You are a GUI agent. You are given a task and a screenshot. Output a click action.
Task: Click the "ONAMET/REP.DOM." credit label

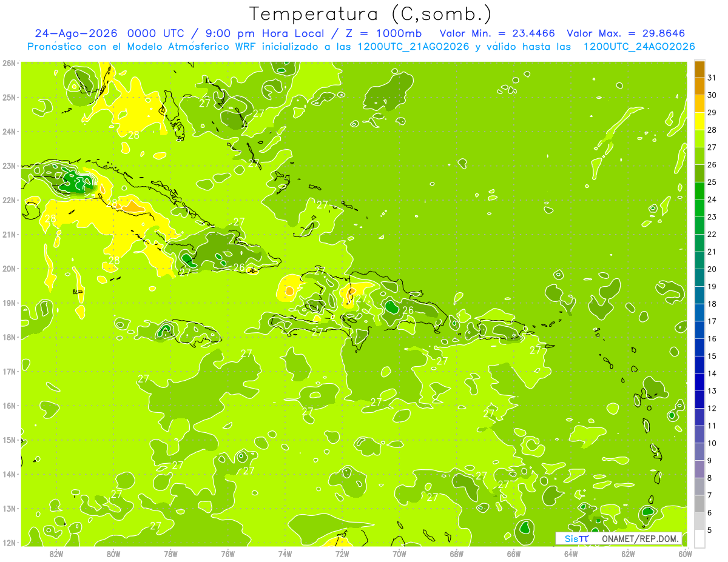pos(639,538)
